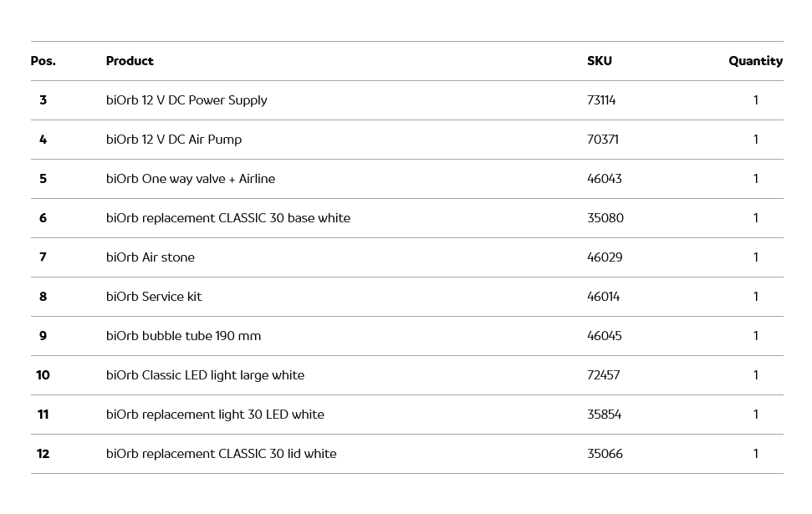Select biOrb One way valve + Airline
Image resolution: width=812 pixels, height=514 pixels.
point(191,179)
